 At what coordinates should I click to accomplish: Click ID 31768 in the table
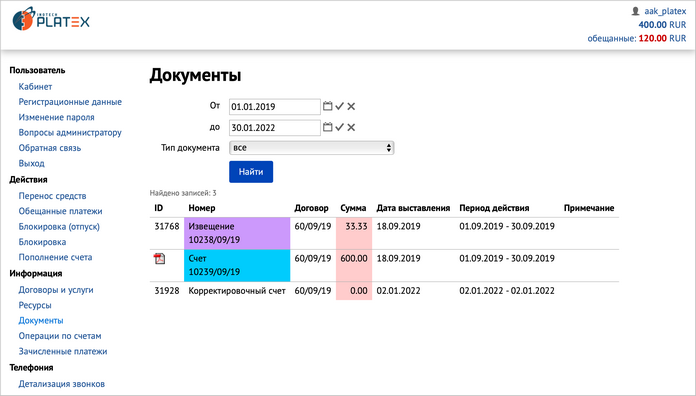[167, 226]
